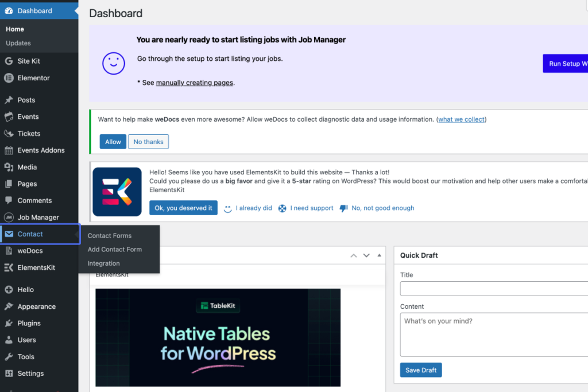Click the Events ticket-tag icon
588x392 pixels.
[9, 117]
